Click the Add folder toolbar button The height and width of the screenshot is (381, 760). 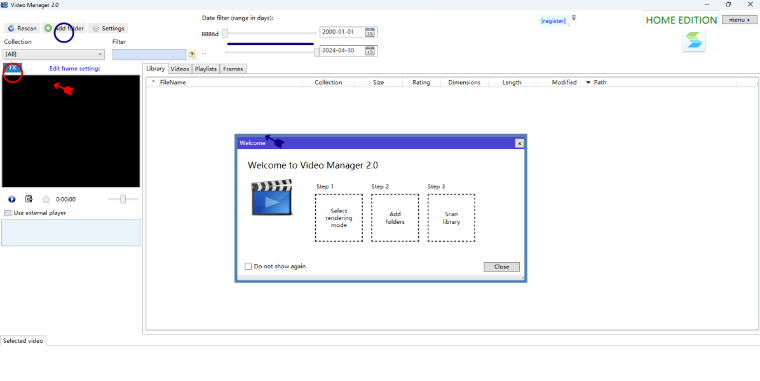click(x=64, y=28)
